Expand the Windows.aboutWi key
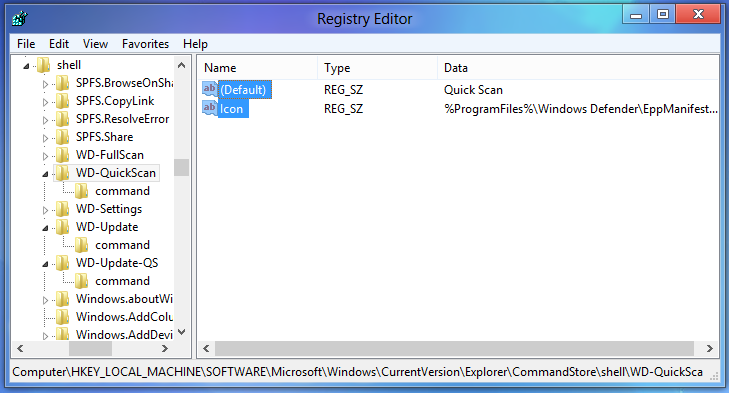 [45, 300]
